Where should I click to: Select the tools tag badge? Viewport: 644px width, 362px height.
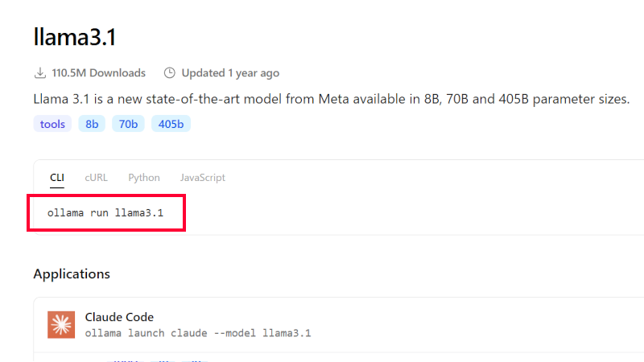52,124
